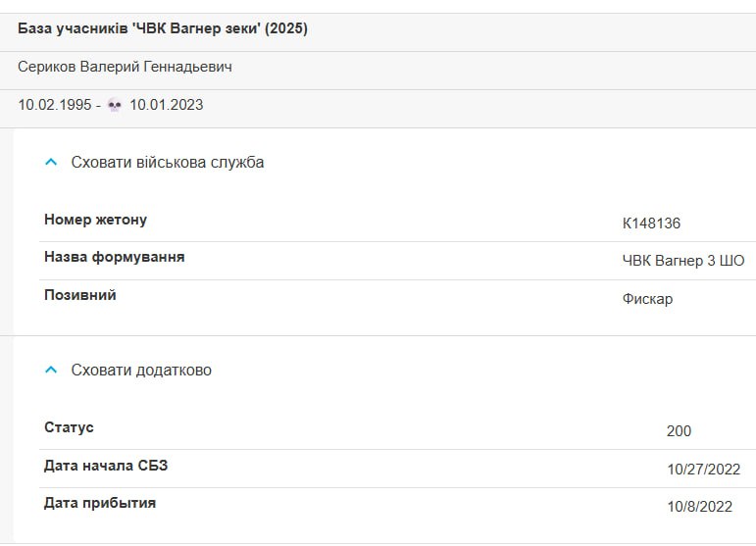Click the 'Позивний' label
Image resolution: width=756 pixels, height=546 pixels.
[x=80, y=295]
